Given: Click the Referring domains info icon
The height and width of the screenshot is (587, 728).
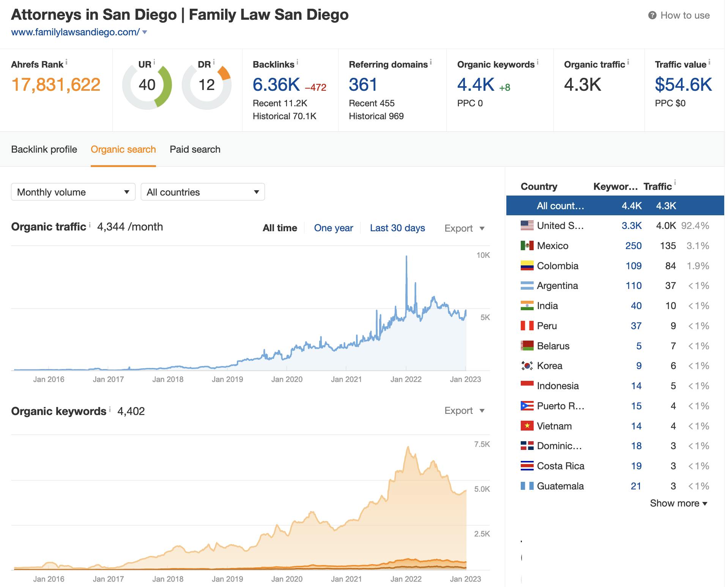Looking at the screenshot, I should [x=431, y=62].
